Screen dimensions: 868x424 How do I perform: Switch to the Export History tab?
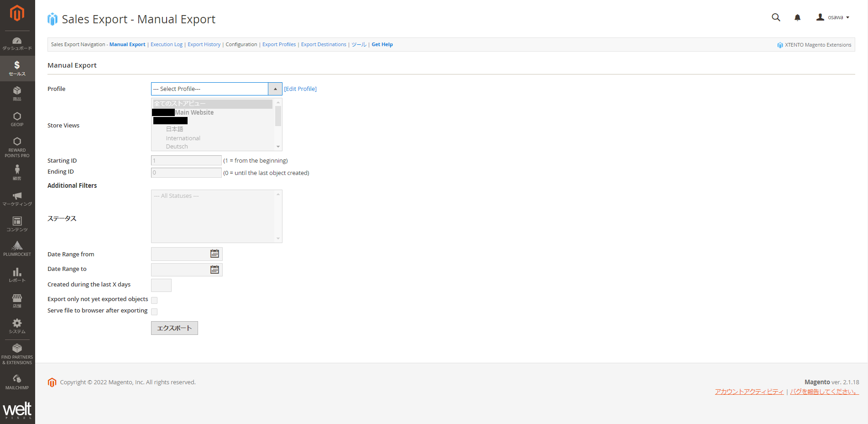tap(204, 44)
